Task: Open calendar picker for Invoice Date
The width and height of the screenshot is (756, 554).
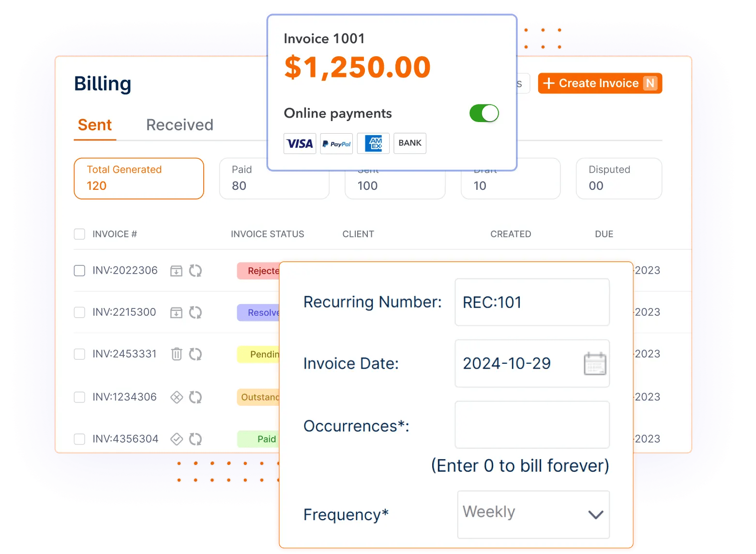Action: [595, 364]
